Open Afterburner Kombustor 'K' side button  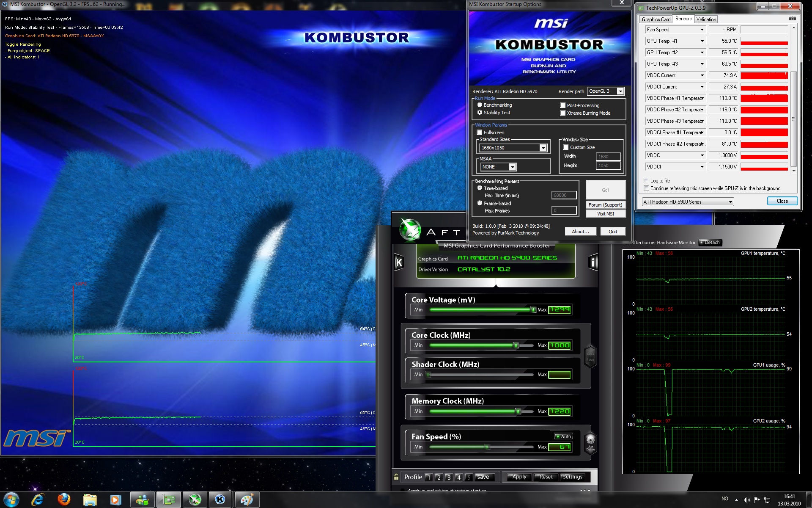(398, 262)
